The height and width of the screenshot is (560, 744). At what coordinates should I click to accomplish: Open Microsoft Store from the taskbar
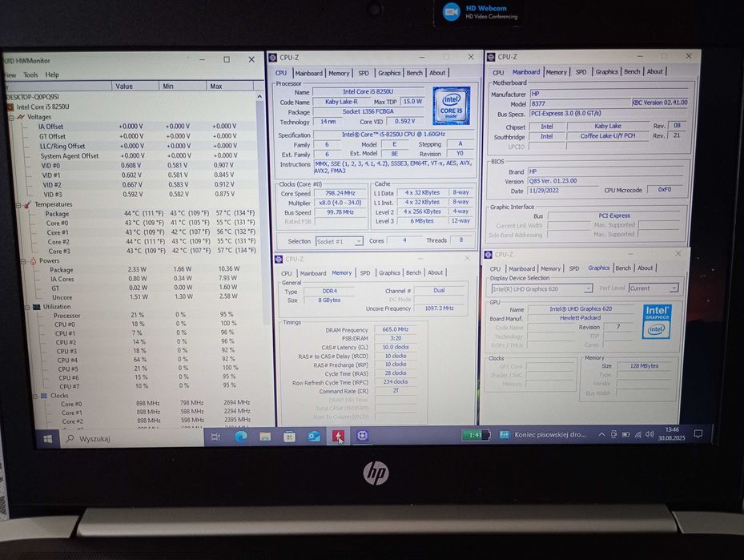(289, 437)
